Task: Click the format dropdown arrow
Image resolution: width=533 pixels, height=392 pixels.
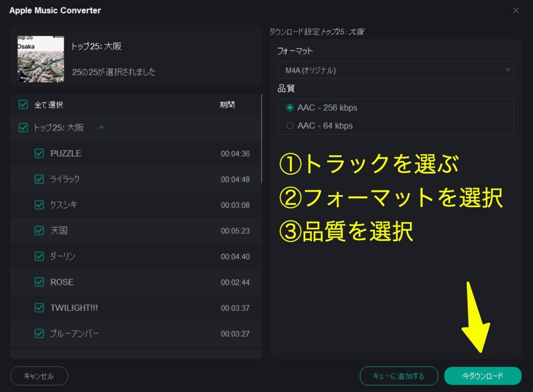Action: pos(507,70)
